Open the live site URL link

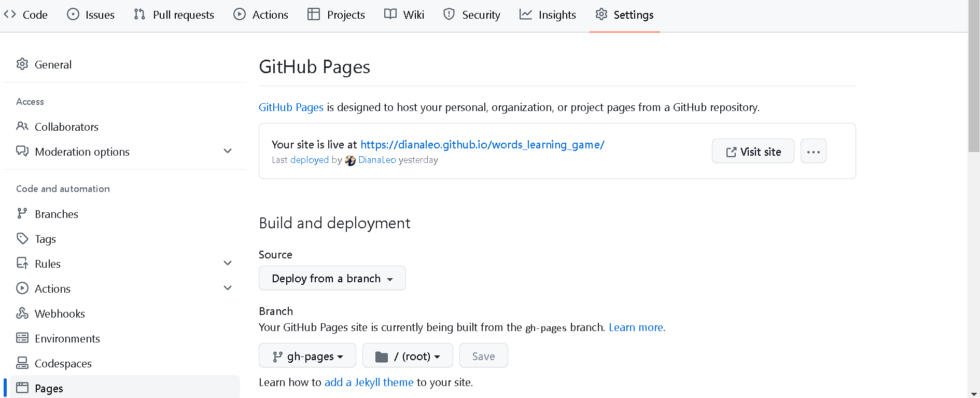click(x=482, y=145)
